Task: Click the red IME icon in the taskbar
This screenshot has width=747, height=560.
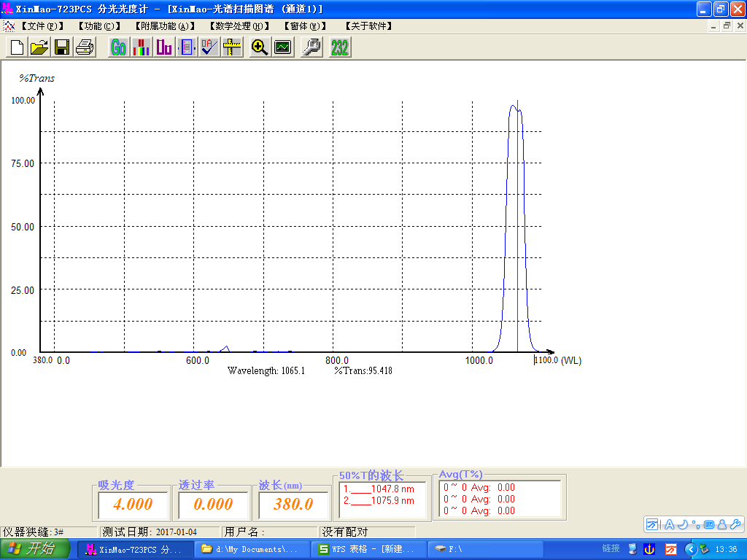Action: pyautogui.click(x=671, y=549)
